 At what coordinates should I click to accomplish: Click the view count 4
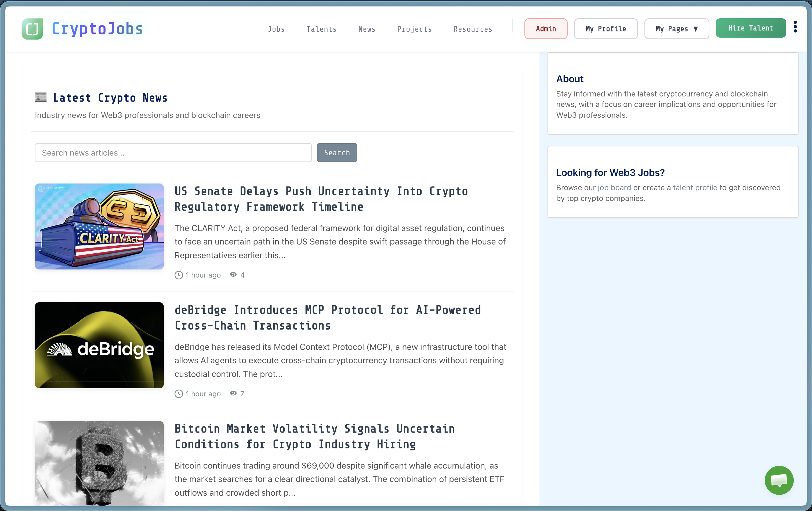point(242,275)
